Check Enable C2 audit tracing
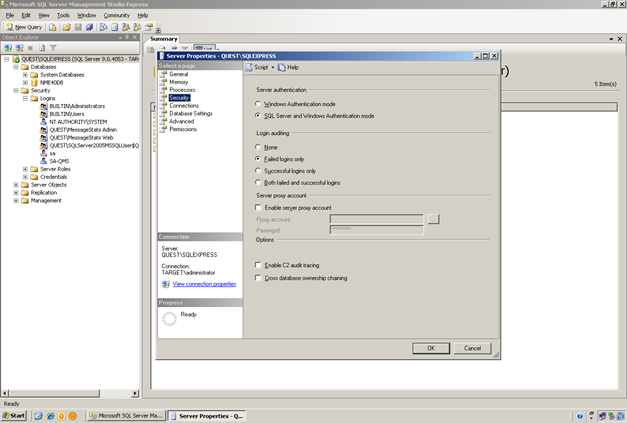This screenshot has height=423, width=627. point(258,265)
